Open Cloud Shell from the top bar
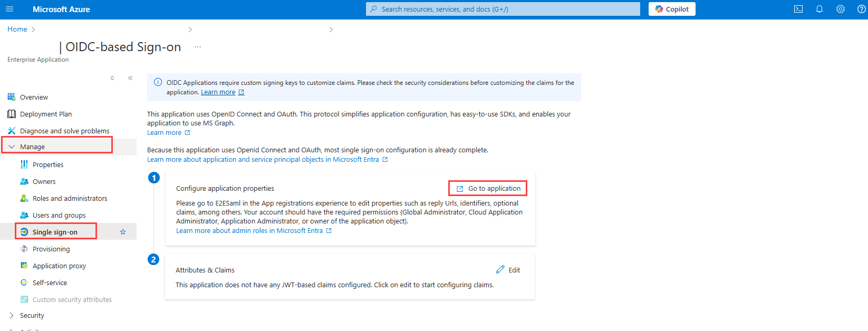 pos(798,9)
